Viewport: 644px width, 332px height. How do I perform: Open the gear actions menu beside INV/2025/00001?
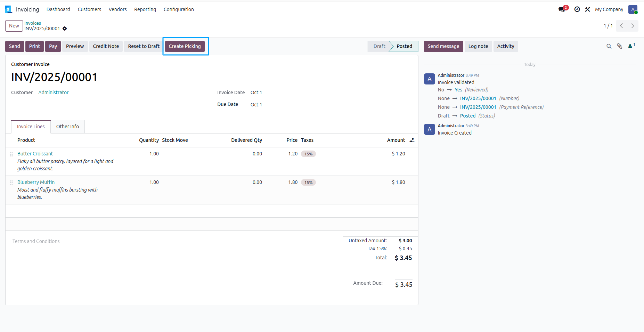65,29
